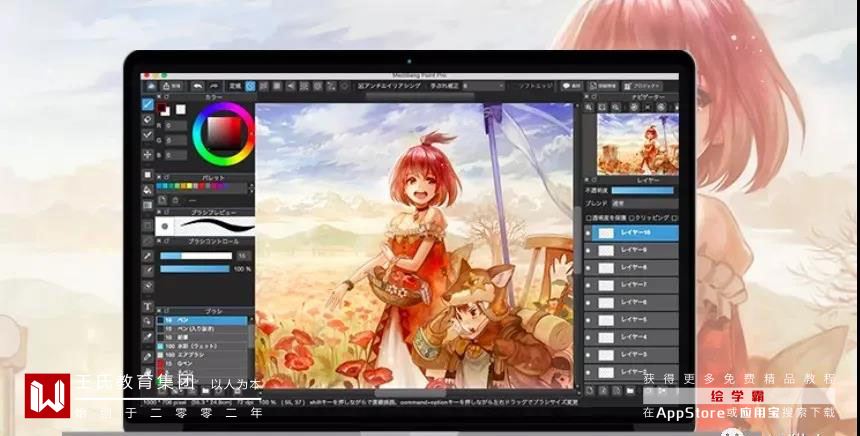Click the Undo arrow
This screenshot has height=436, width=860.
click(197, 86)
